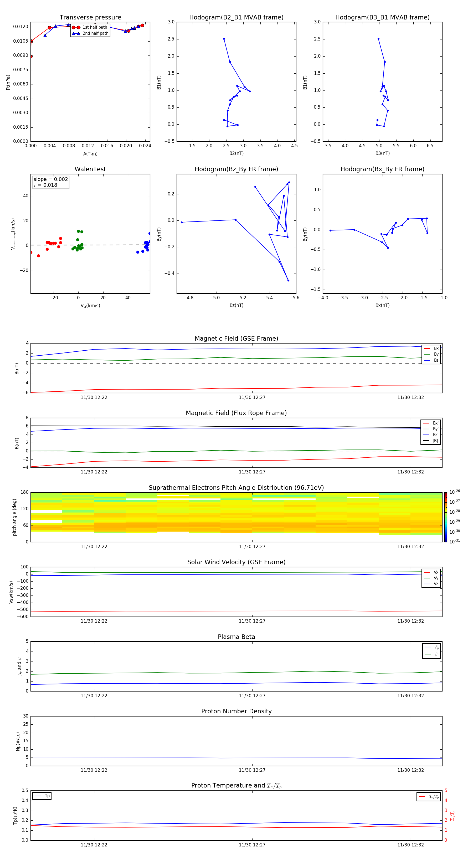
Task: Click the 'Hodogram(Bz_By FR frame)' title
Action: [236, 169]
